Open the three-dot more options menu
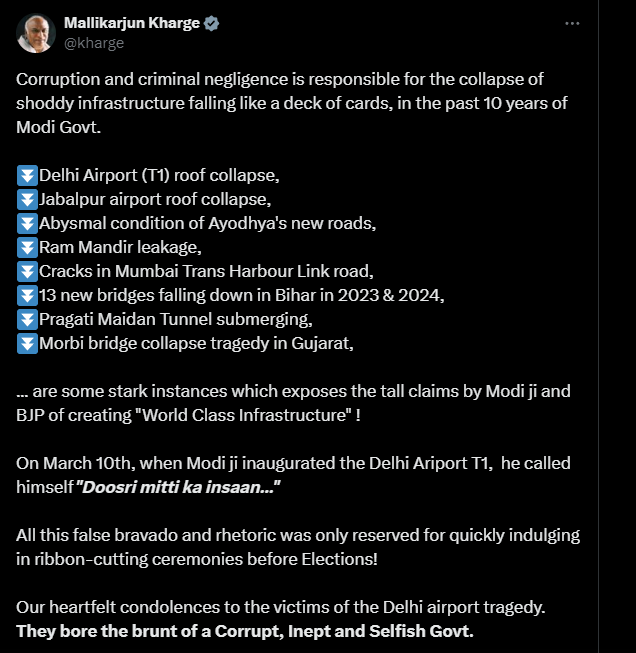The height and width of the screenshot is (653, 636). 572,23
